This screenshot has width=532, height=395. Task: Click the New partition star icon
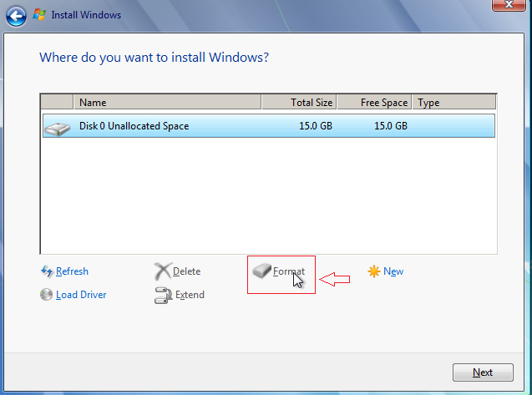tap(373, 271)
